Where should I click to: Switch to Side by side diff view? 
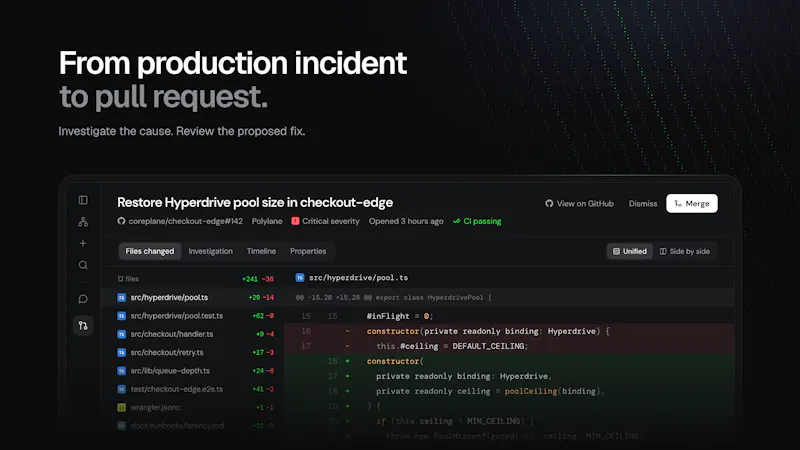pyautogui.click(x=685, y=251)
